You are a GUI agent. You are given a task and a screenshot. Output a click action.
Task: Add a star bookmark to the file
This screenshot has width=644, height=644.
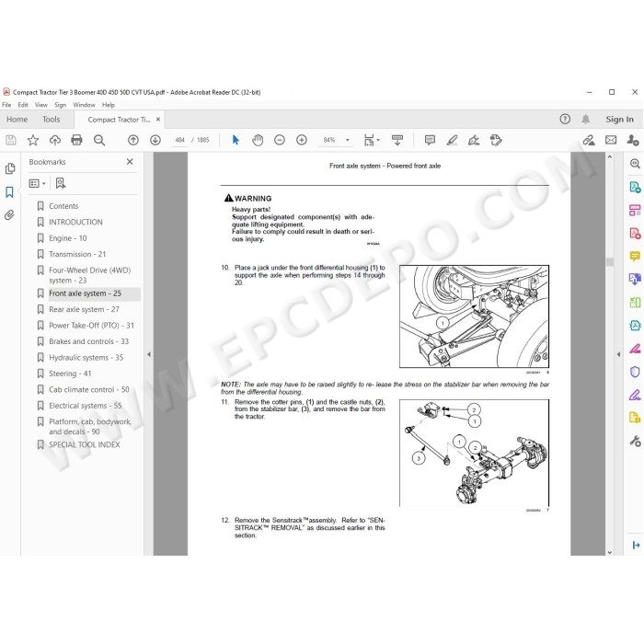[33, 140]
